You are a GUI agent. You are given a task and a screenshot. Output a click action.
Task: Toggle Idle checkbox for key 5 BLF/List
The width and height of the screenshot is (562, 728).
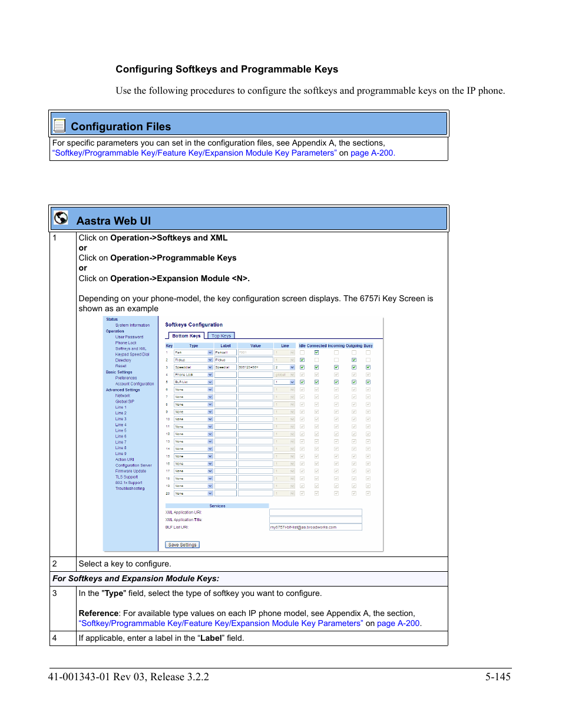click(302, 382)
